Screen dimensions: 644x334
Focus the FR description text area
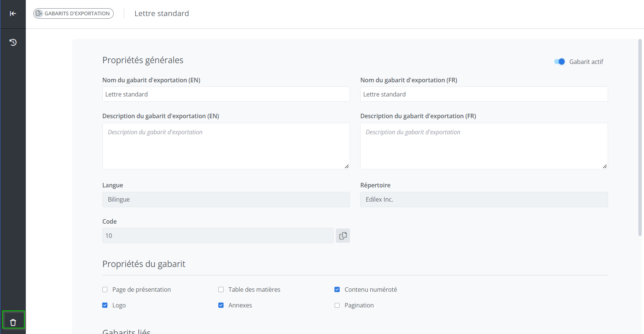click(x=484, y=146)
